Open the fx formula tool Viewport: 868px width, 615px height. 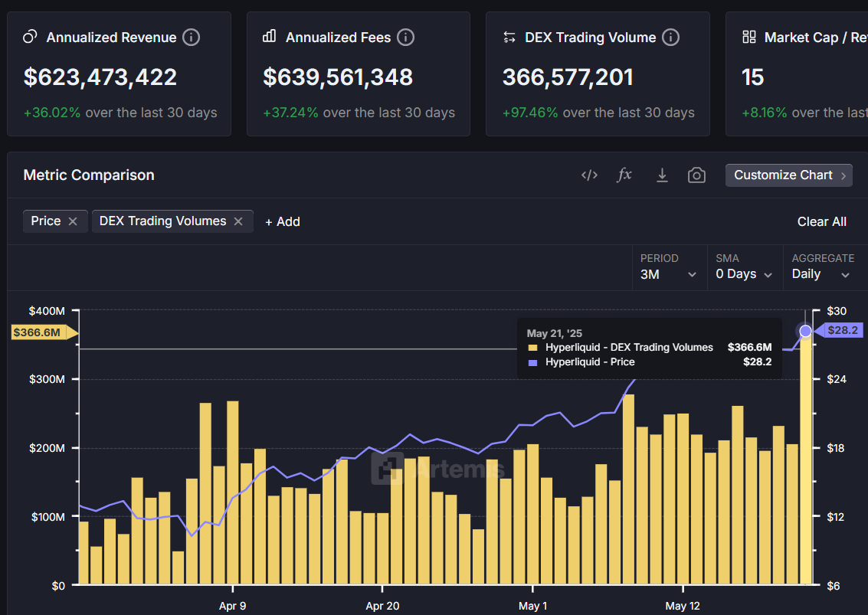(624, 175)
